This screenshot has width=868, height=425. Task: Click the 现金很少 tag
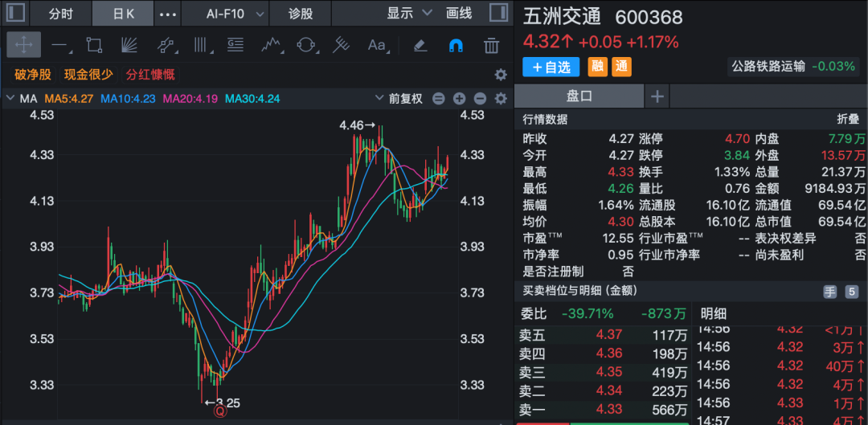[x=88, y=75]
